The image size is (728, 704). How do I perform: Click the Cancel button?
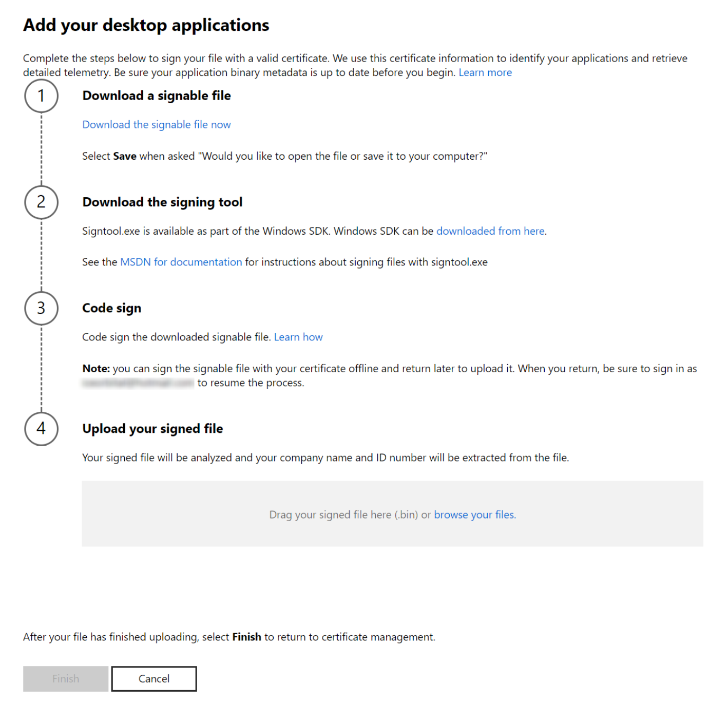(x=154, y=678)
